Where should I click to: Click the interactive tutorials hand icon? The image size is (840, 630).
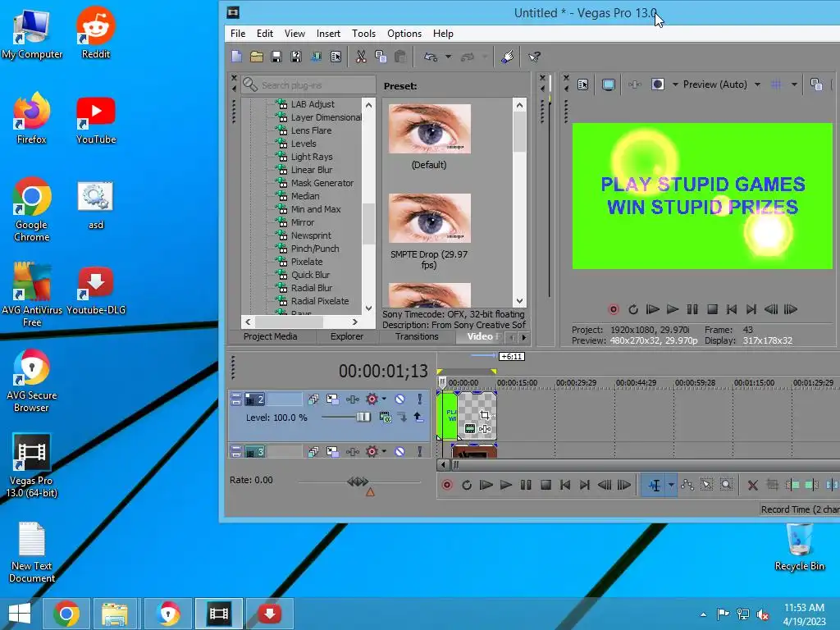(507, 57)
